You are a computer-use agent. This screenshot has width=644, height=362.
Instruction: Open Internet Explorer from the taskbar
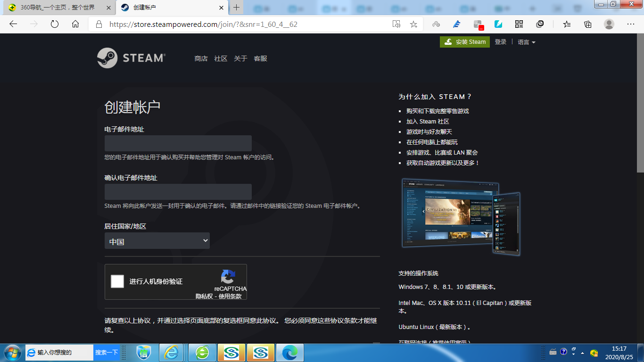click(171, 353)
